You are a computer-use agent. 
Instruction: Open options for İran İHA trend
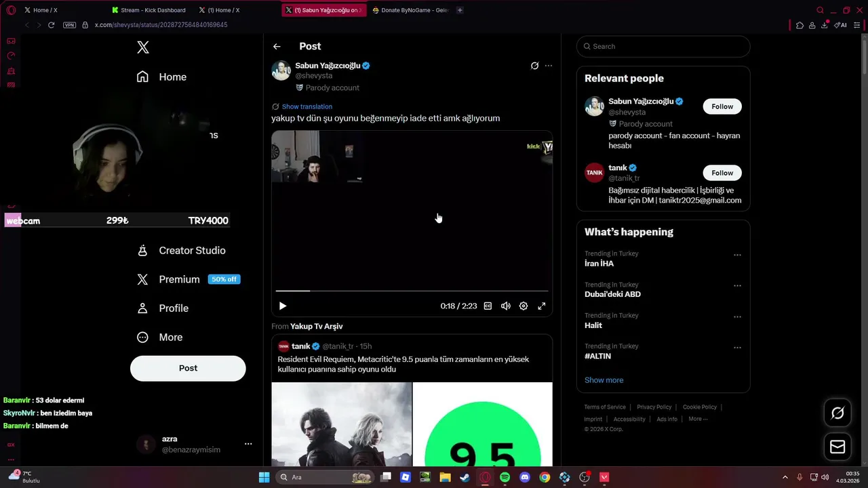[737, 256]
